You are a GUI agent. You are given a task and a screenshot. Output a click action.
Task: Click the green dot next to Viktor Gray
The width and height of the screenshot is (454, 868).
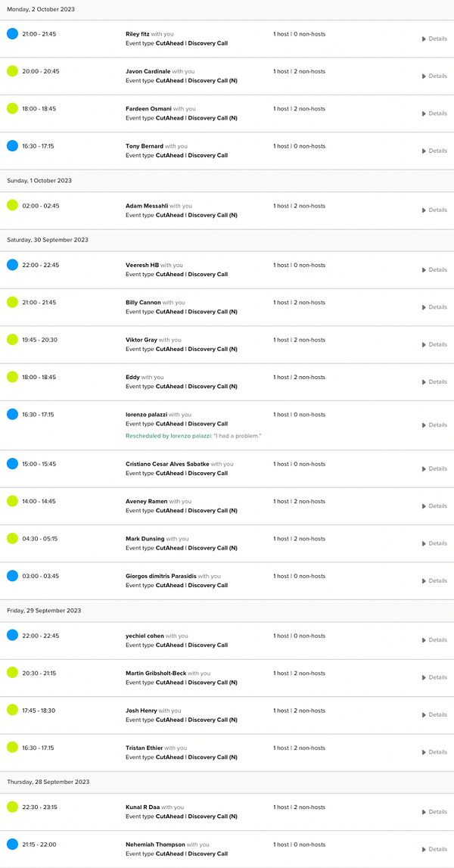pos(11,339)
